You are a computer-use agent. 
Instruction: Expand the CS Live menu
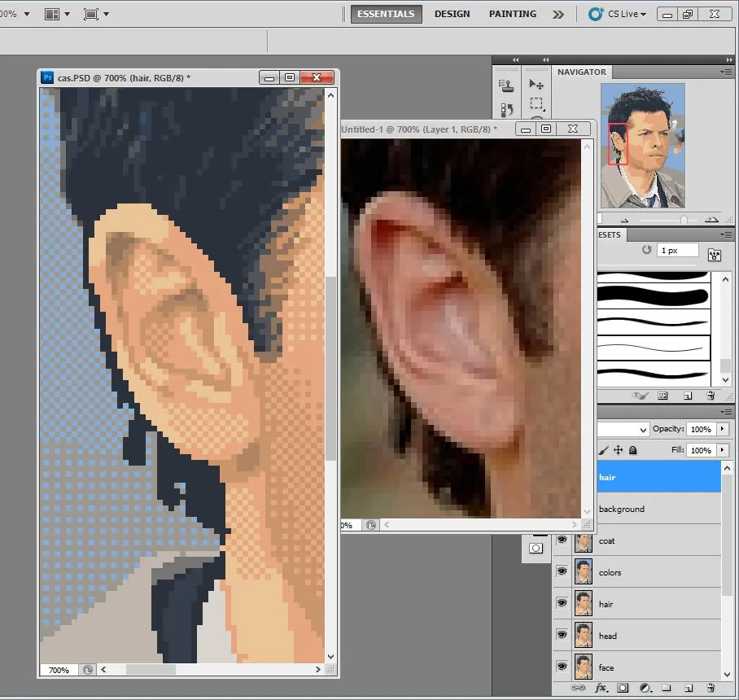point(618,14)
